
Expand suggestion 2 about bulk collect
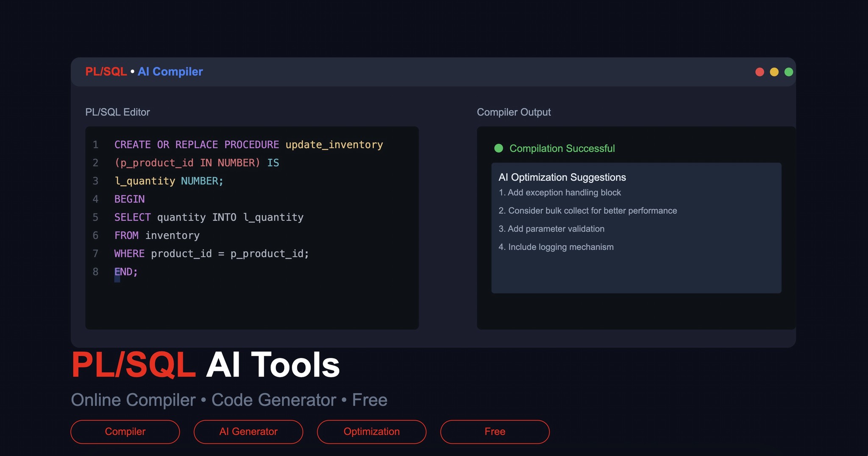(588, 210)
